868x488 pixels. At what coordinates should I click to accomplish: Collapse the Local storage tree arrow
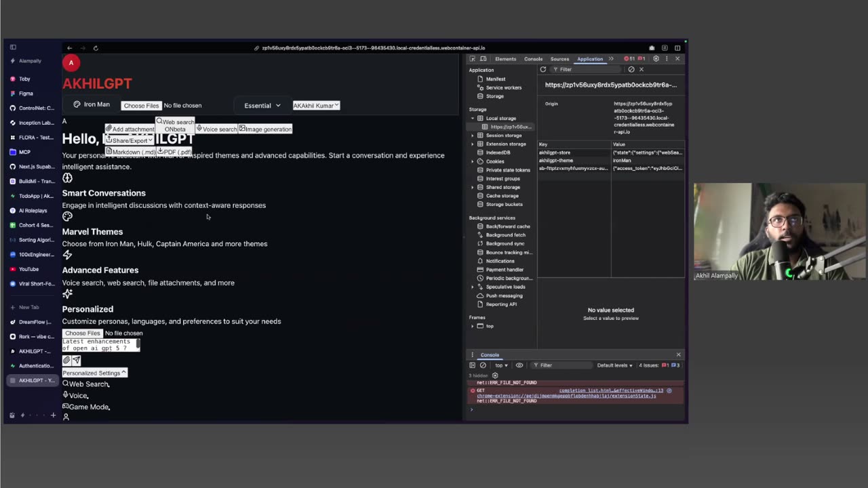tap(473, 119)
